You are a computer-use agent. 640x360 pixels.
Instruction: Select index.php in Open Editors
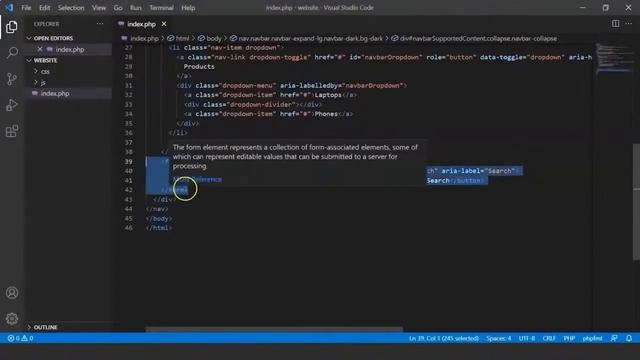(70, 49)
